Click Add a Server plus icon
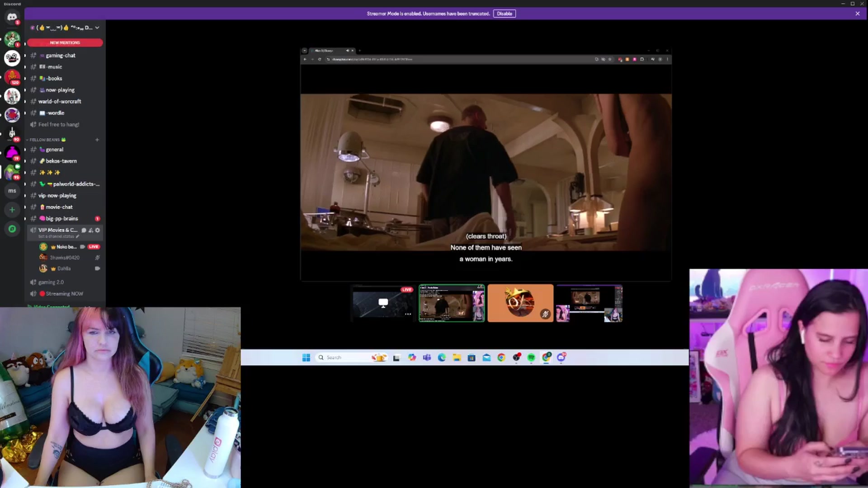The image size is (868, 488). (x=12, y=210)
